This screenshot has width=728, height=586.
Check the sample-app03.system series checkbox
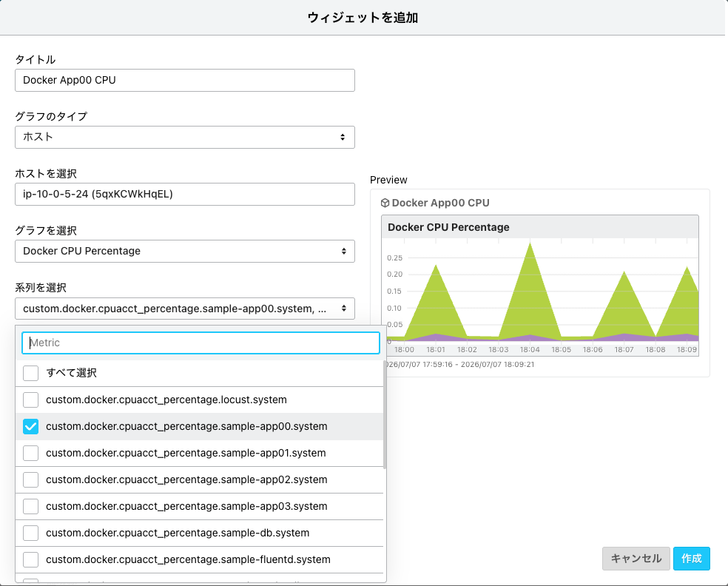click(30, 506)
